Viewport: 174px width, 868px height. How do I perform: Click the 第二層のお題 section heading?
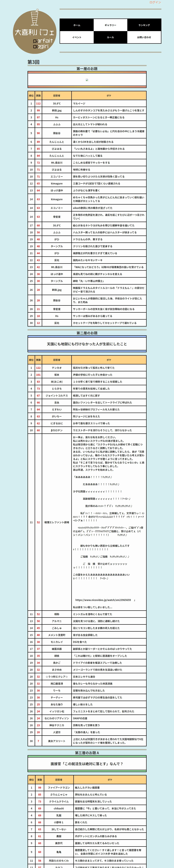pyautogui.click(x=87, y=333)
